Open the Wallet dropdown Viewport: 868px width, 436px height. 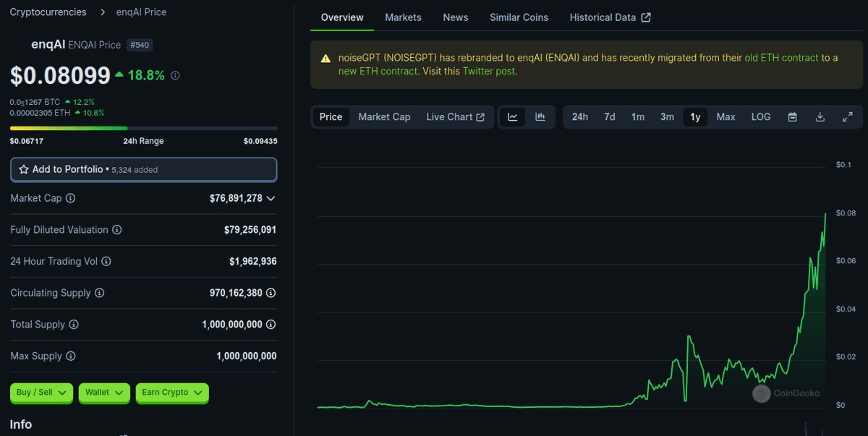[x=104, y=393]
